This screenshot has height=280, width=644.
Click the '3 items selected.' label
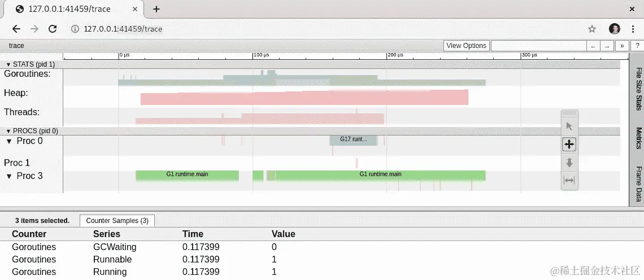click(42, 221)
